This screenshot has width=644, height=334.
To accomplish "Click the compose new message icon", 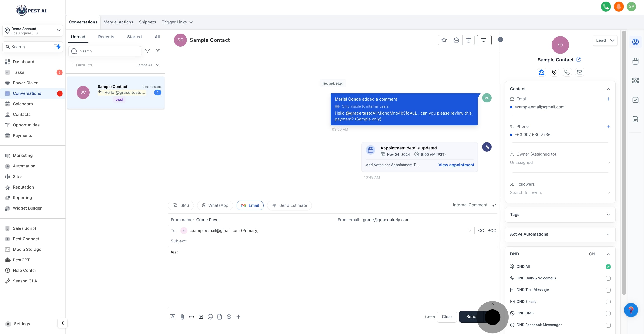I will (157, 51).
